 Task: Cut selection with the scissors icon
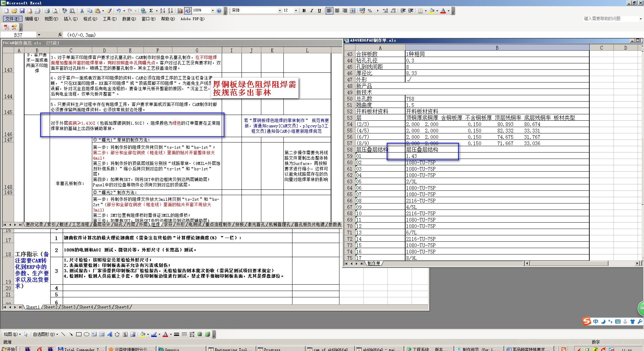click(82, 11)
